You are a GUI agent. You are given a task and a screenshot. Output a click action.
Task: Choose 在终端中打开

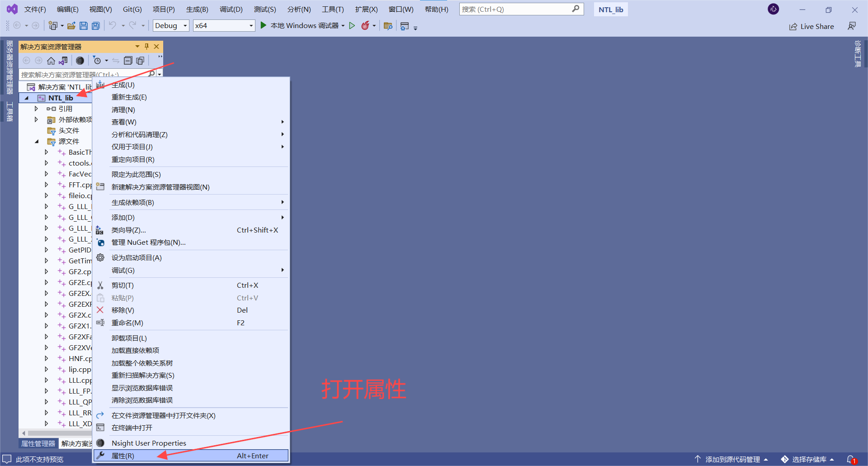(x=191, y=428)
